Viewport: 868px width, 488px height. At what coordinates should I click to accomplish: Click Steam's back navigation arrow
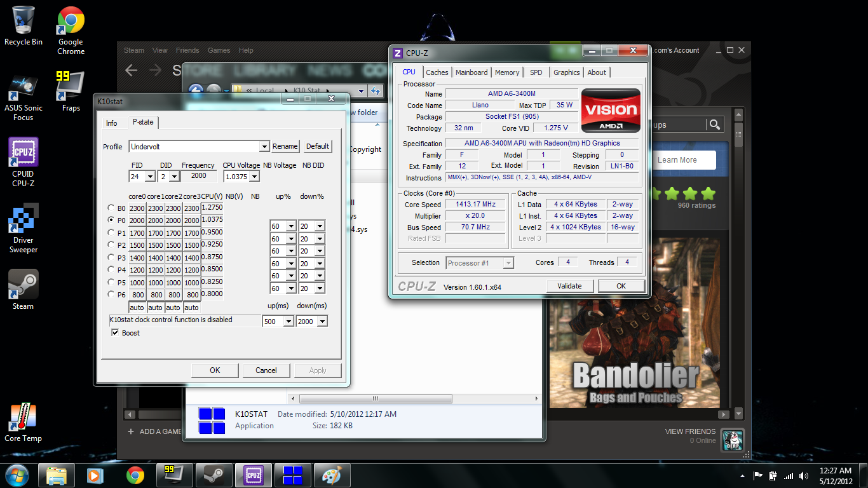[132, 71]
